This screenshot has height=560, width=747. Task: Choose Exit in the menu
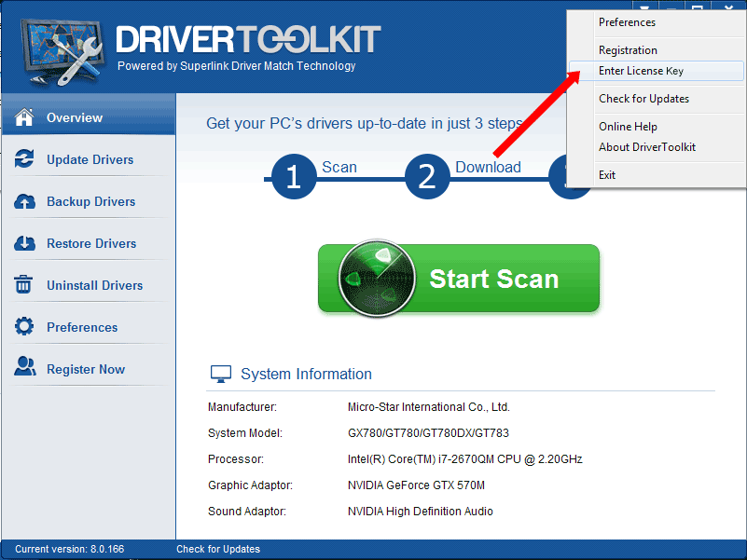click(x=656, y=175)
